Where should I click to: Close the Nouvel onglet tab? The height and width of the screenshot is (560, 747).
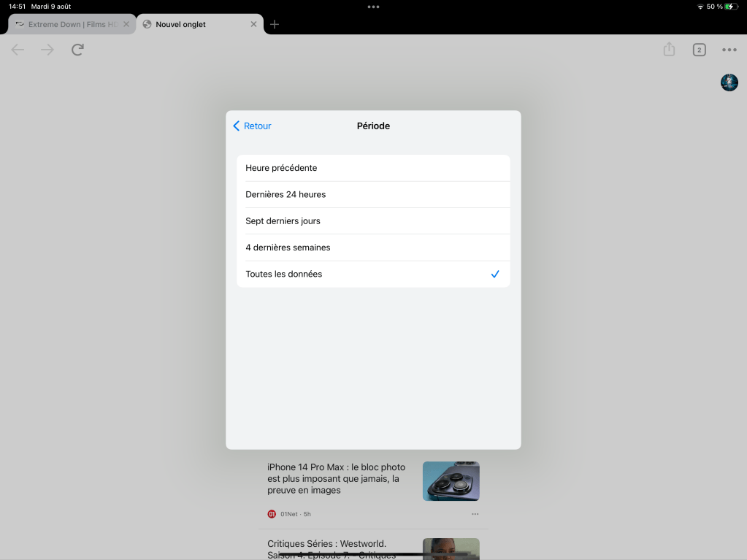[253, 24]
